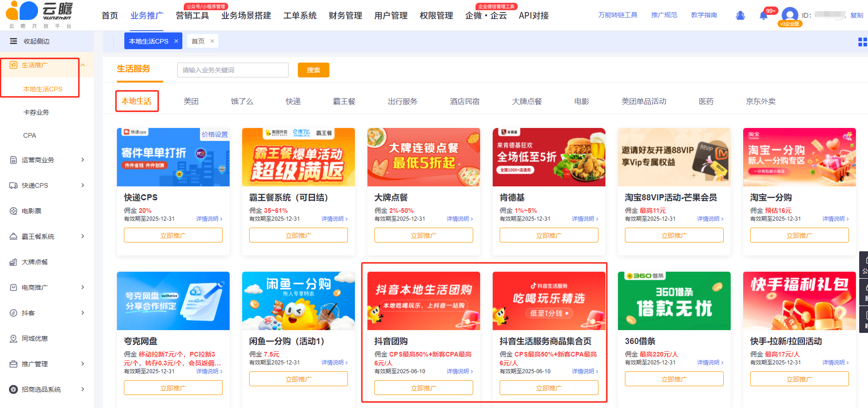
Task: Focus the 请输入业务关键词 search field
Action: coord(233,70)
